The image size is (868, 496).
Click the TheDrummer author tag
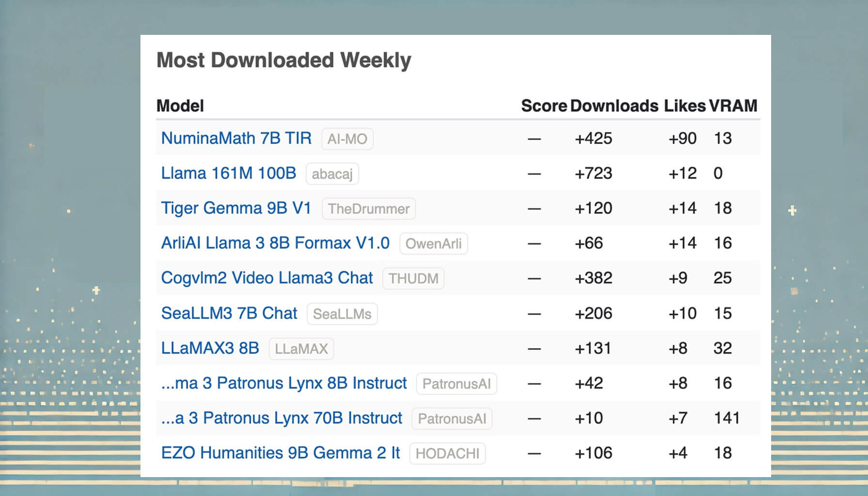(x=368, y=209)
